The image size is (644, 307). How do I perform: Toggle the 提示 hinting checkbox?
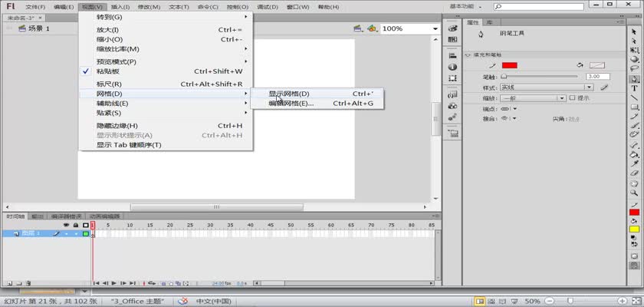(572, 98)
